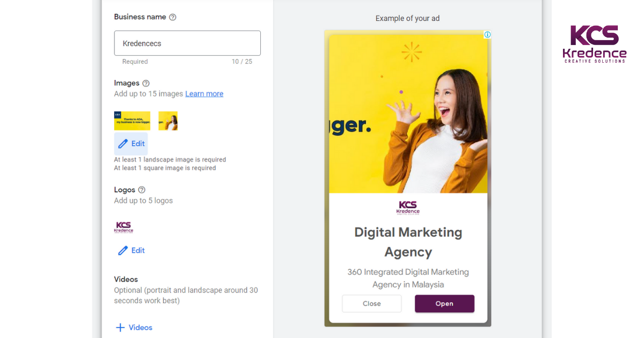Image resolution: width=644 pixels, height=338 pixels.
Task: Click the yellow ad image preview
Action: pyautogui.click(x=408, y=114)
